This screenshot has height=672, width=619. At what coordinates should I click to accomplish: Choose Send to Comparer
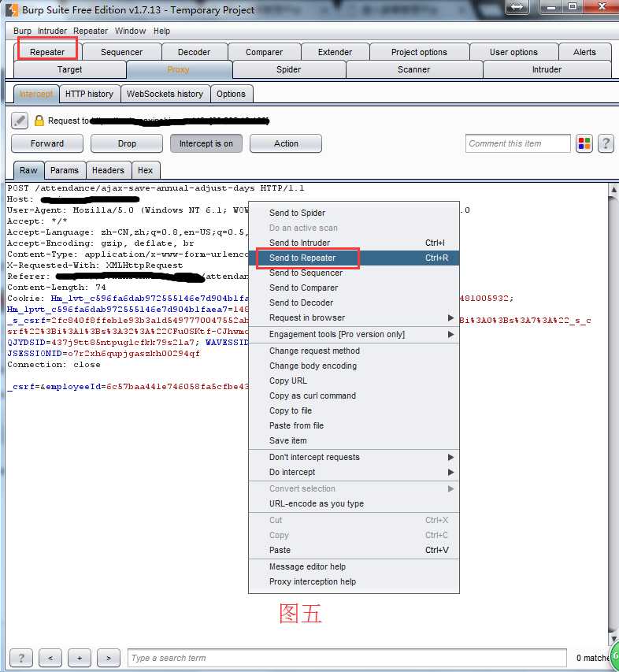[354, 288]
